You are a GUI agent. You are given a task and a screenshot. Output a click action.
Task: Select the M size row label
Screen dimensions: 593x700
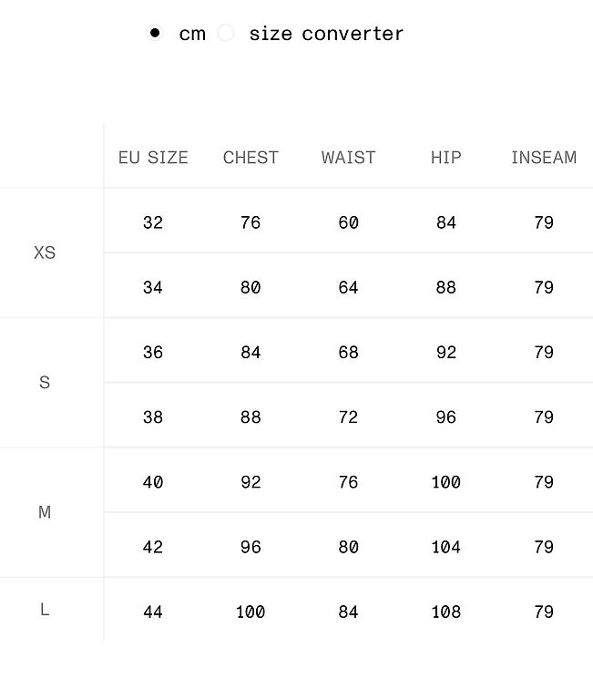45,512
